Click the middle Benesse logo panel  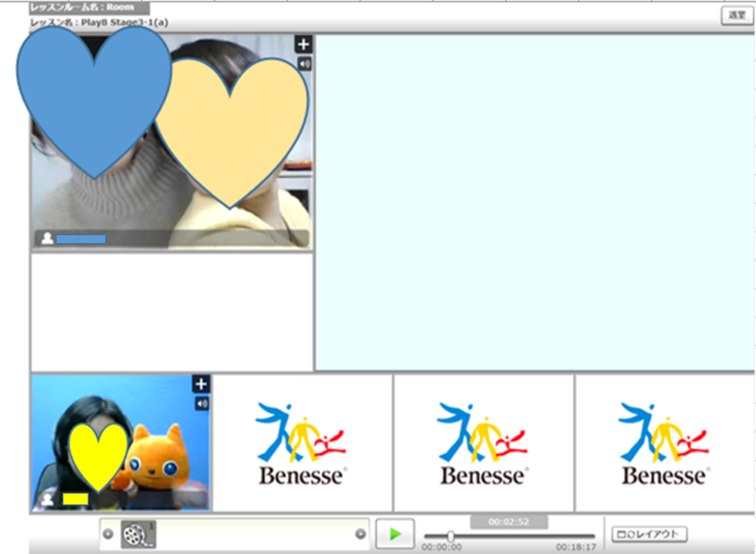click(484, 443)
